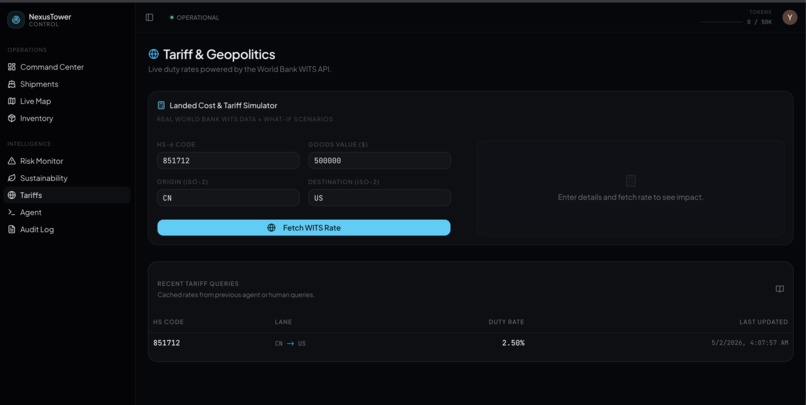Click Recent Tariff Queries heading
The width and height of the screenshot is (806, 405).
tap(198, 284)
